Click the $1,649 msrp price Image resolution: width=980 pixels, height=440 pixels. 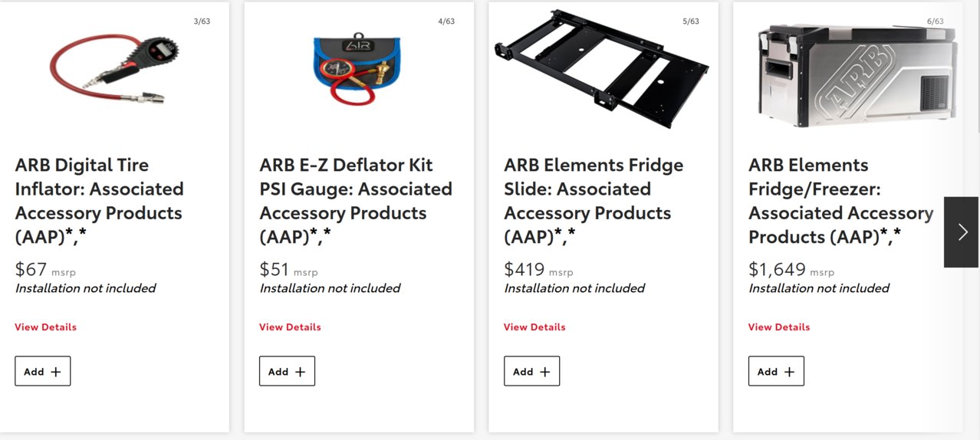click(x=791, y=270)
